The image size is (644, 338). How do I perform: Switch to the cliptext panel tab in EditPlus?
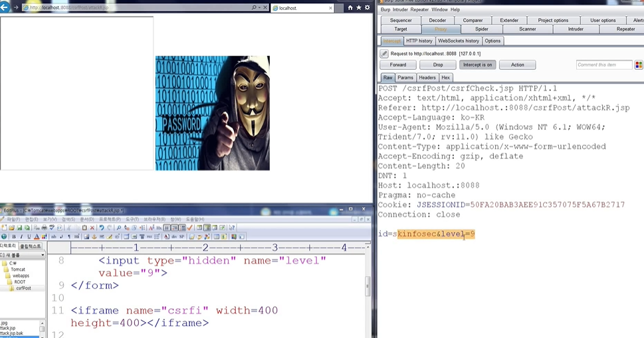click(x=31, y=246)
